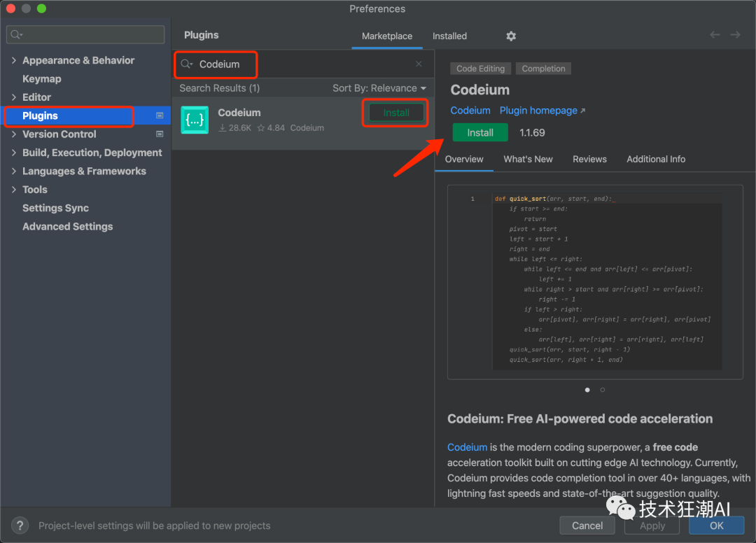Click the Codeium plugin search field
The image size is (756, 543).
click(301, 64)
